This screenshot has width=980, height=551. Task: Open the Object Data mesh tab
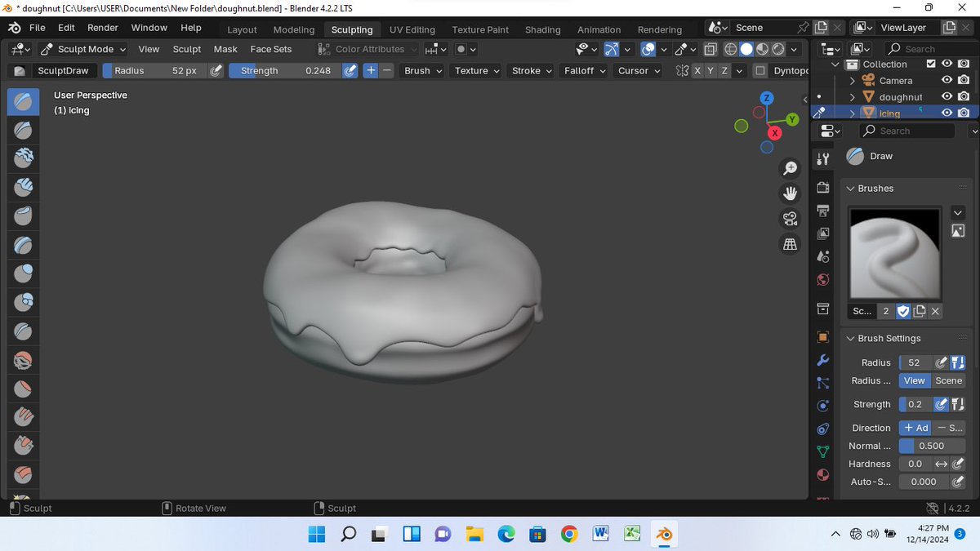pos(823,451)
